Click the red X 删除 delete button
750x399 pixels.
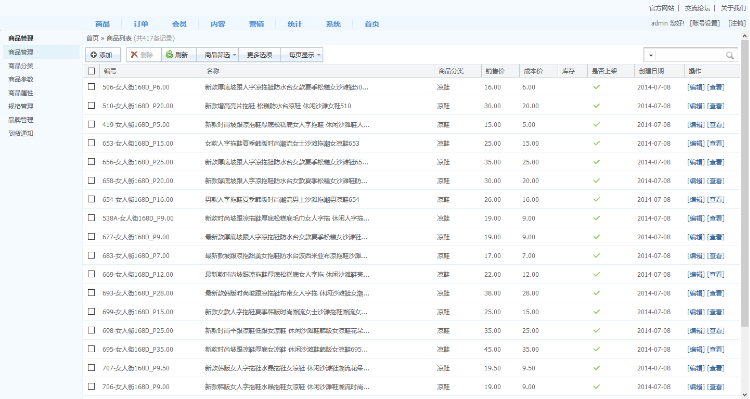pos(143,55)
